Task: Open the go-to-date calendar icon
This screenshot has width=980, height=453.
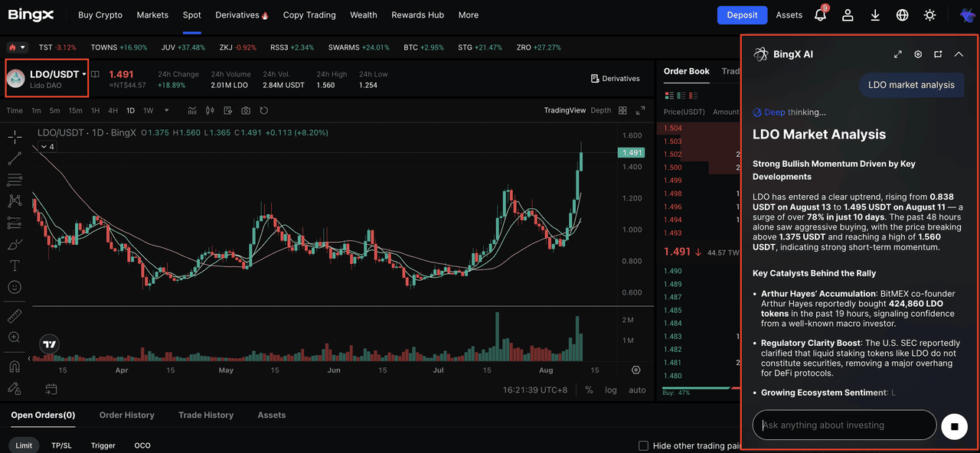Action: [x=51, y=389]
